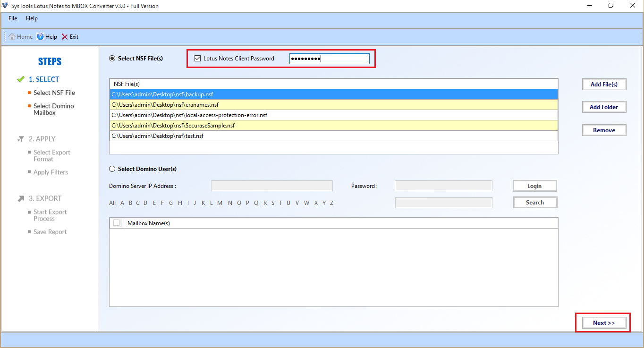
Task: Filter mailboxes by All
Action: (112, 203)
